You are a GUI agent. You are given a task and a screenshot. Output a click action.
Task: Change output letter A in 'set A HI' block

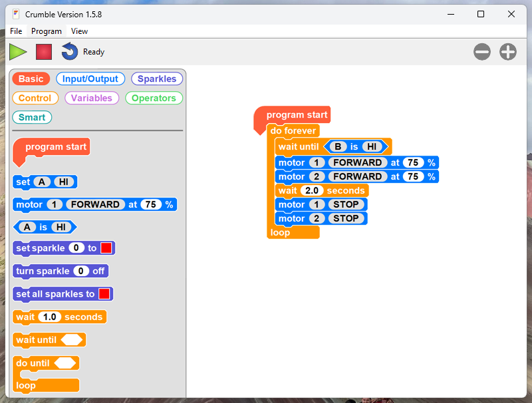pos(42,182)
